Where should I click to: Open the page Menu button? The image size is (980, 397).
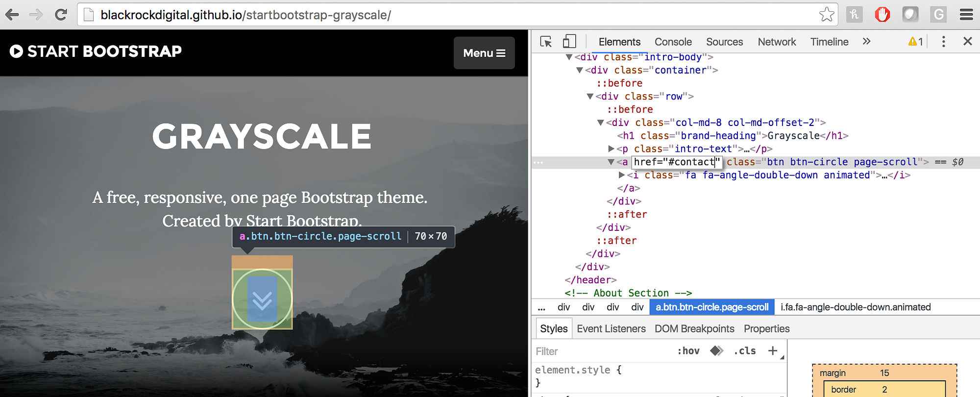pyautogui.click(x=484, y=53)
